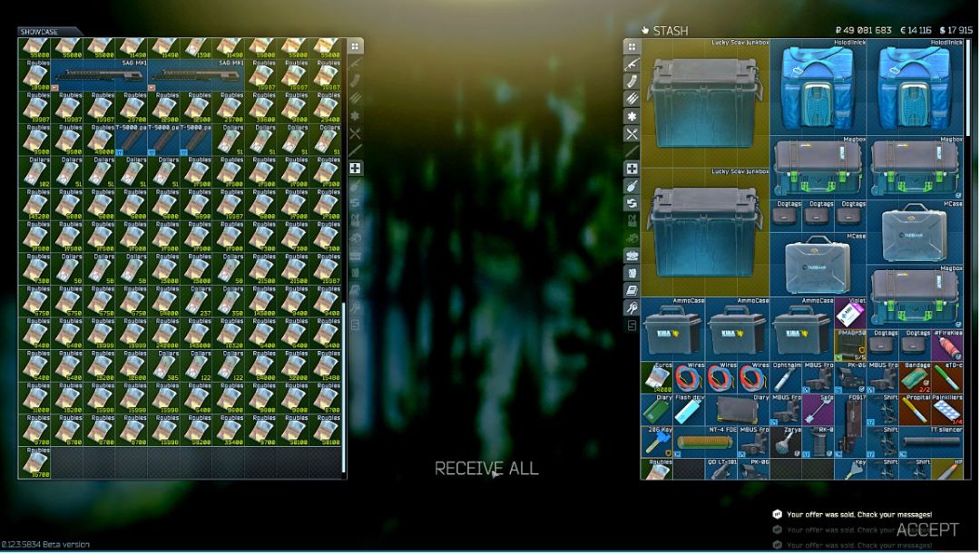The width and height of the screenshot is (980, 554).
Task: Click the Beta version number text
Action: pyautogui.click(x=45, y=545)
